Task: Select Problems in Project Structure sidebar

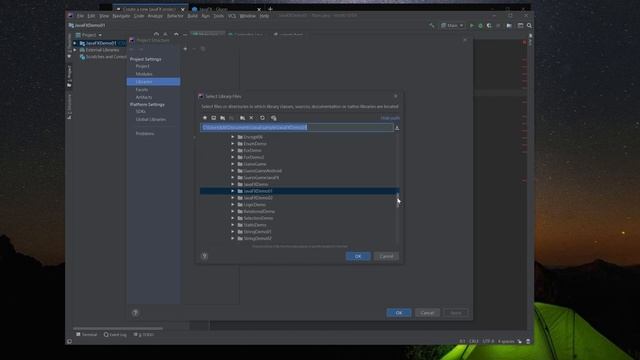Action: click(x=145, y=133)
